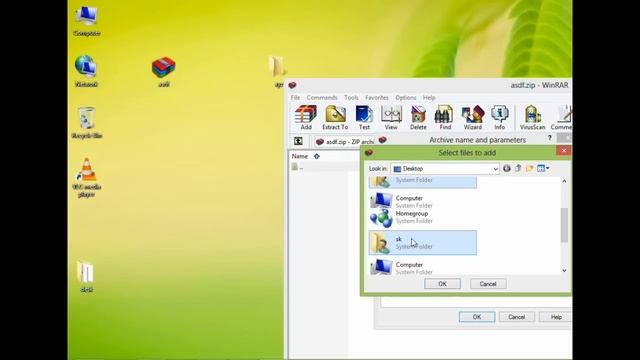640x360 pixels.
Task: Close the Select files to add dialog
Action: 564,151
